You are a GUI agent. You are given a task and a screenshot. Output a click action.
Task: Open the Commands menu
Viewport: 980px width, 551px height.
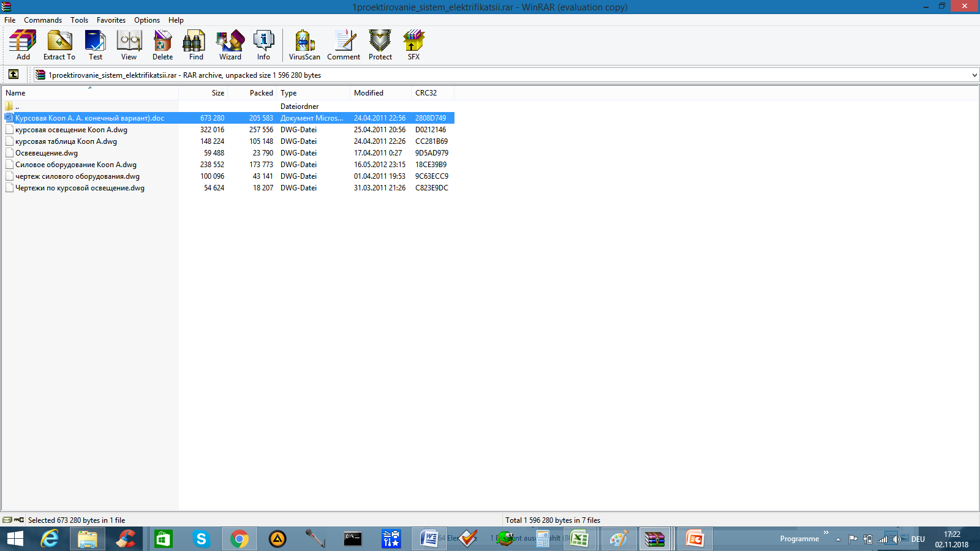[x=43, y=20]
